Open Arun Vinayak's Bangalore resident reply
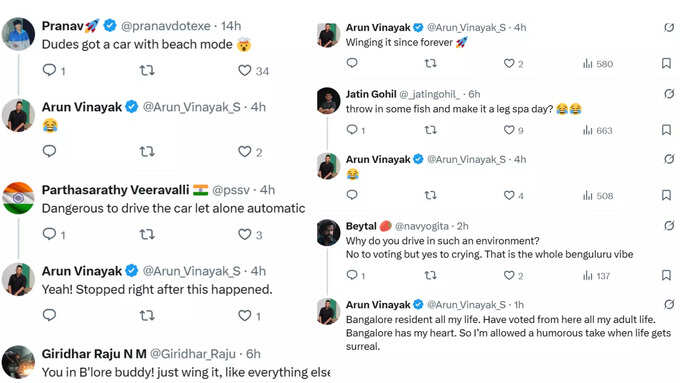The height and width of the screenshot is (383, 680). [508, 333]
